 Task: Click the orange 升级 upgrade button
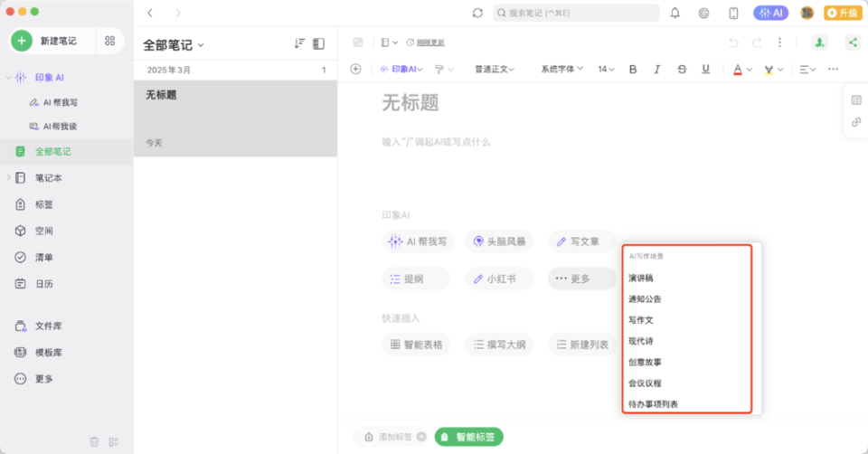[843, 13]
